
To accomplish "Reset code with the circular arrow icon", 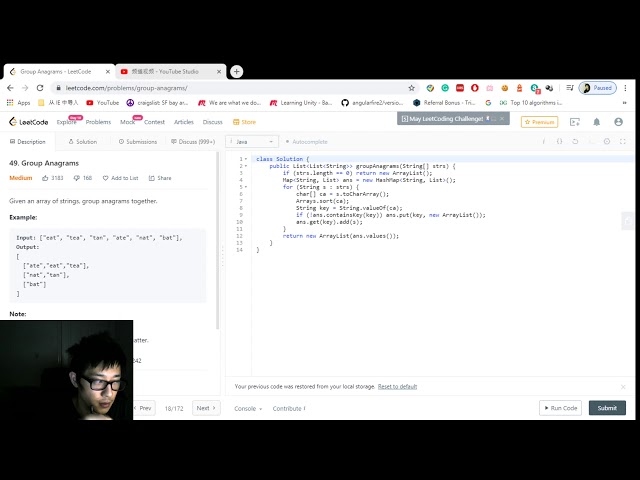I will click(575, 141).
